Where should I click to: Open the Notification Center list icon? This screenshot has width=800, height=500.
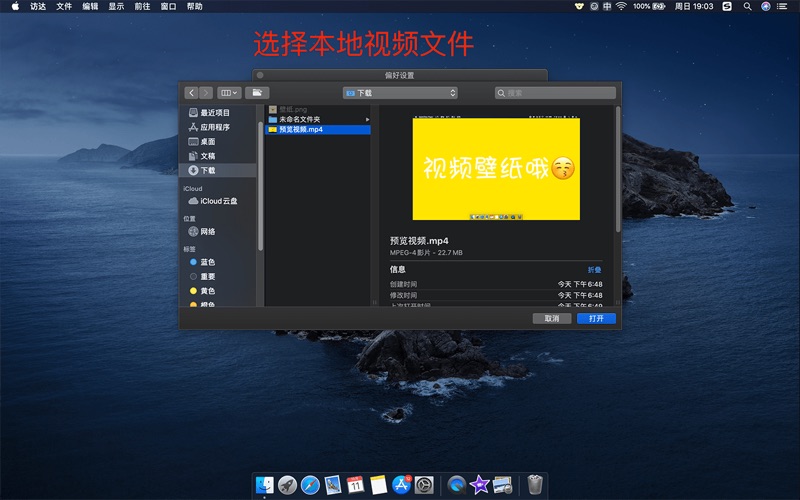click(782, 6)
